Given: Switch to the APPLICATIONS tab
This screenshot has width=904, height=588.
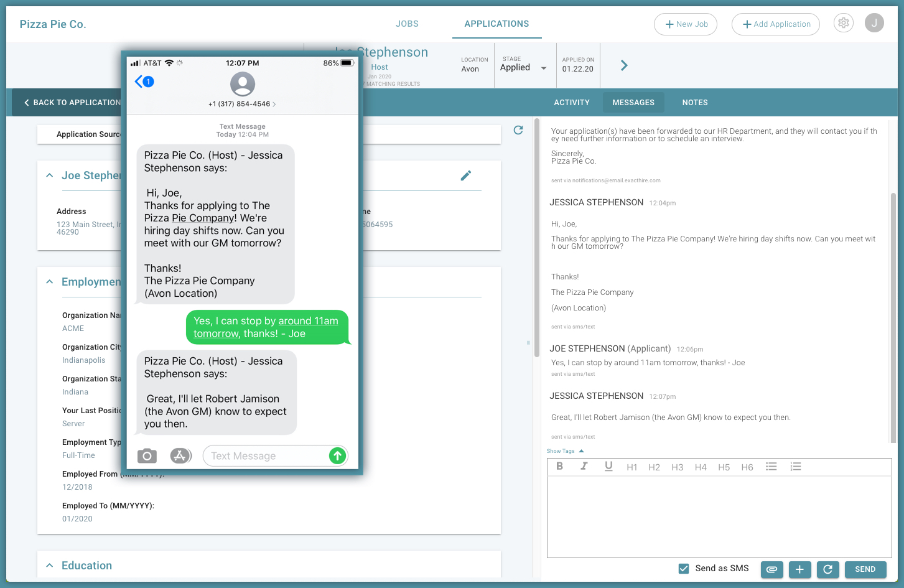Looking at the screenshot, I should coord(496,24).
